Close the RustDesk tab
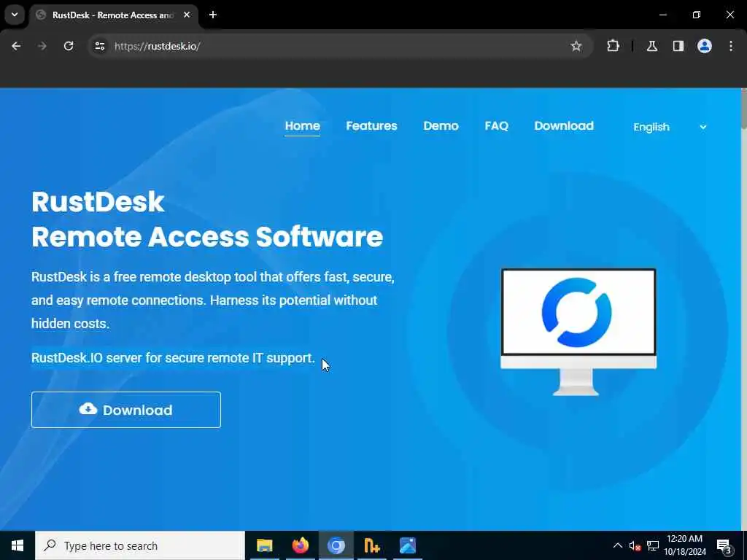The height and width of the screenshot is (560, 747). click(187, 15)
